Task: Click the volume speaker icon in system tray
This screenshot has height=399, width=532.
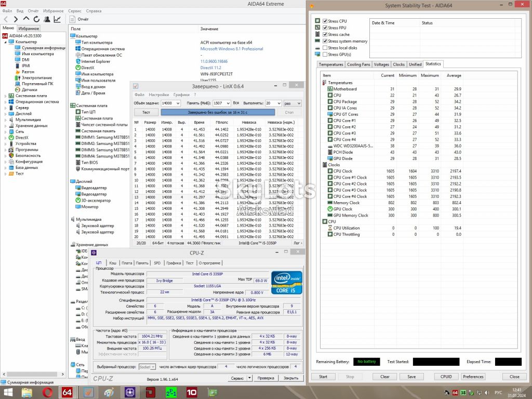Action: click(487, 393)
